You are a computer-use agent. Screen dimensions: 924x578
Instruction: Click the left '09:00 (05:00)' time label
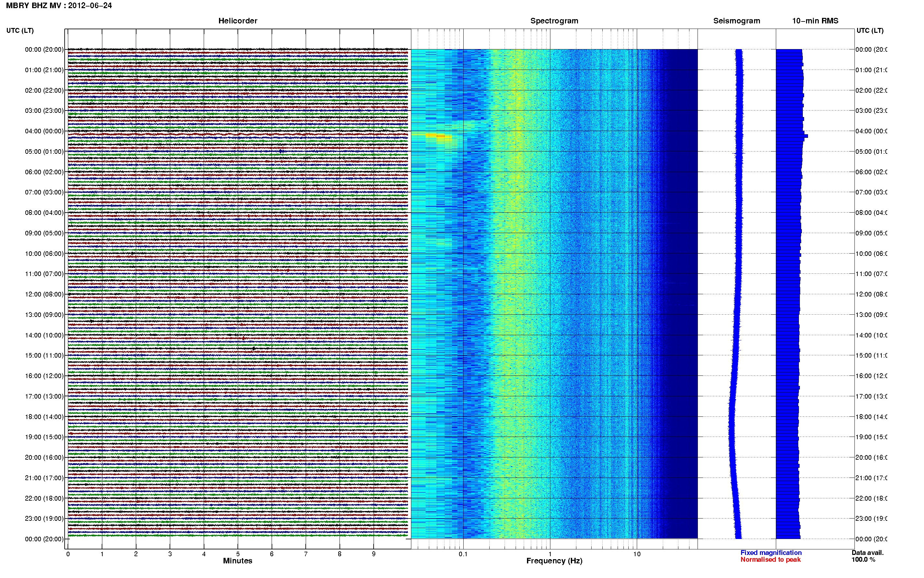click(x=44, y=233)
